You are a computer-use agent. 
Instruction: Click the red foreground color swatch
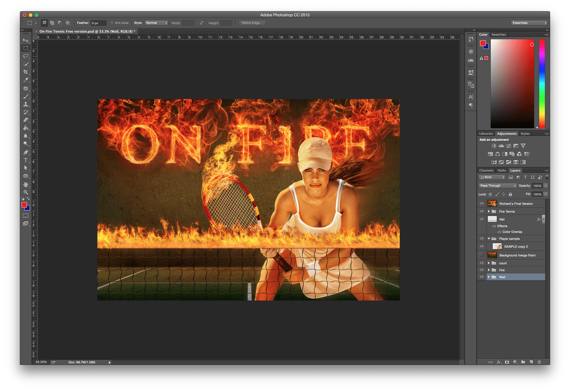tap(483, 43)
